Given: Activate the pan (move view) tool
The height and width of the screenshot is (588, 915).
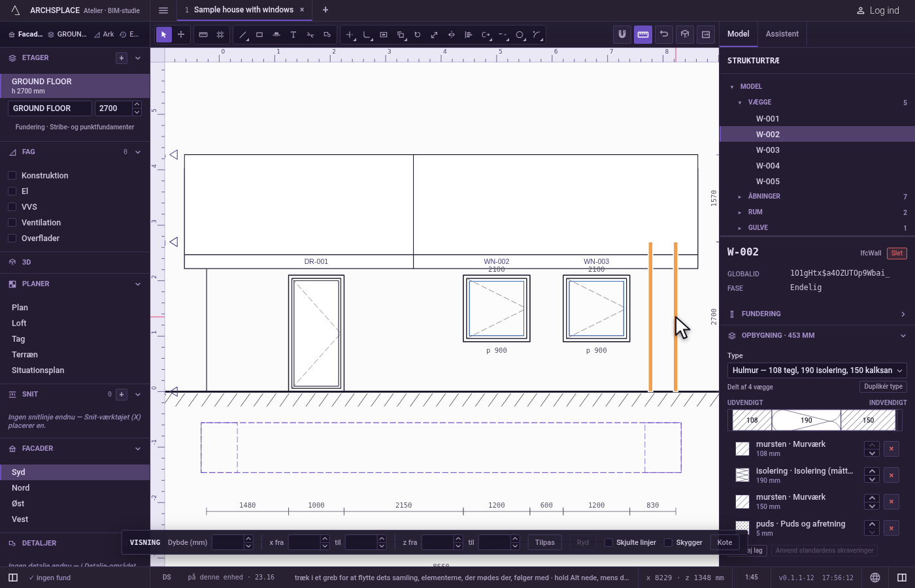Looking at the screenshot, I should click(x=181, y=35).
